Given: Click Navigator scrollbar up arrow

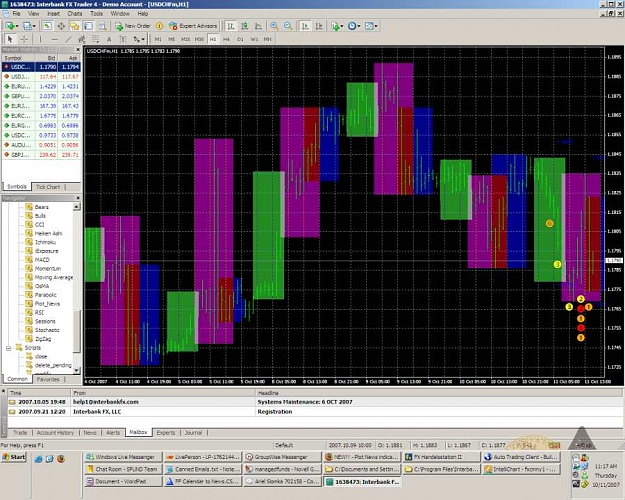Looking at the screenshot, I should pyautogui.click(x=77, y=207).
